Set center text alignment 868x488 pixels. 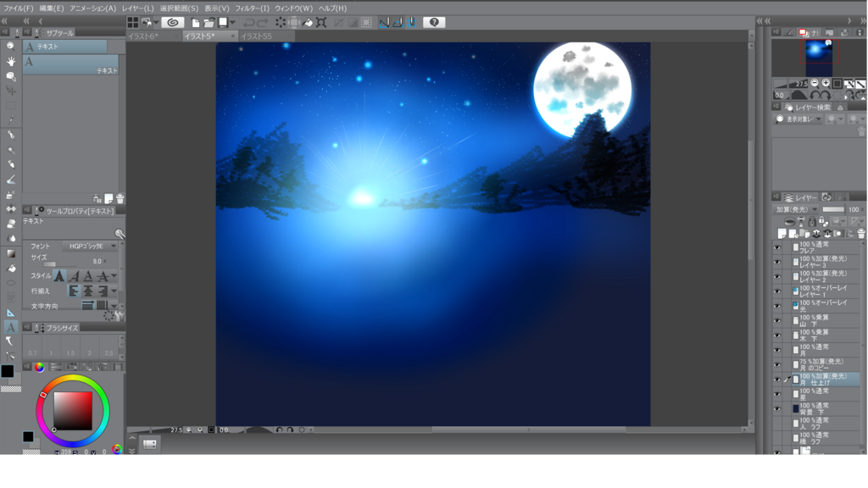pos(88,291)
